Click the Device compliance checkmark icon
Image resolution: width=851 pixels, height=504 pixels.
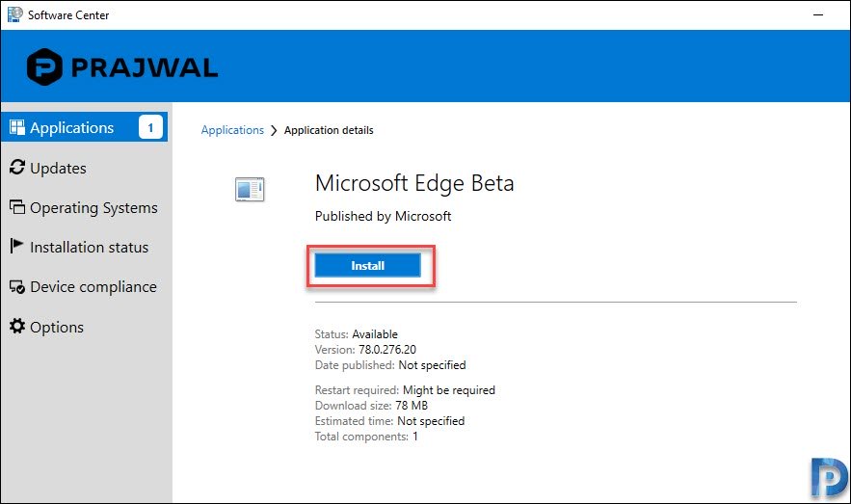[17, 286]
